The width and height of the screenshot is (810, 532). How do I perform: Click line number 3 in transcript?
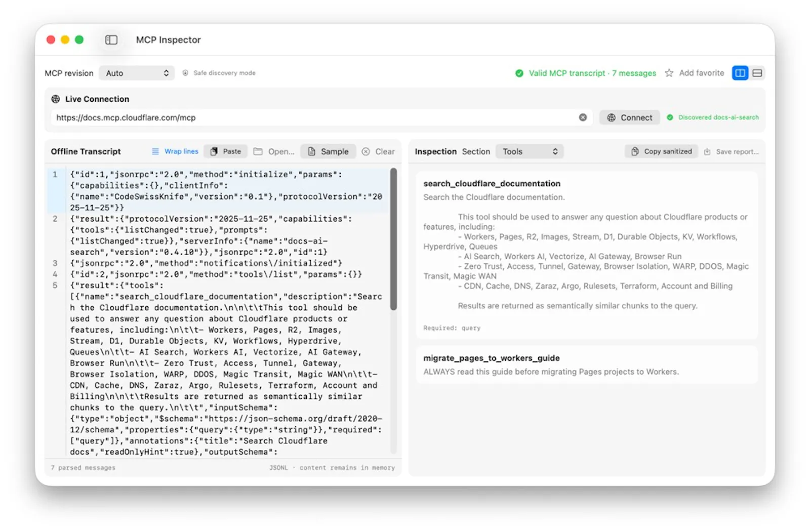tap(55, 264)
